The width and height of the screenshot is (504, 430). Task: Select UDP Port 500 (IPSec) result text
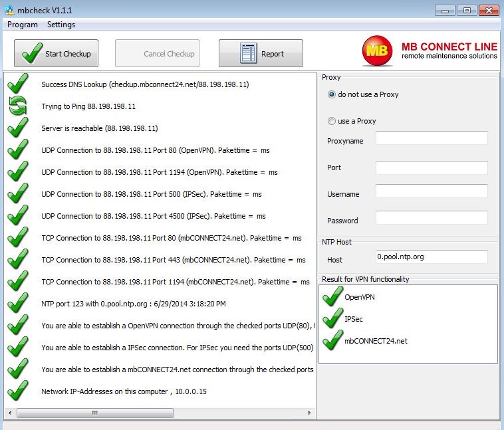pos(152,194)
